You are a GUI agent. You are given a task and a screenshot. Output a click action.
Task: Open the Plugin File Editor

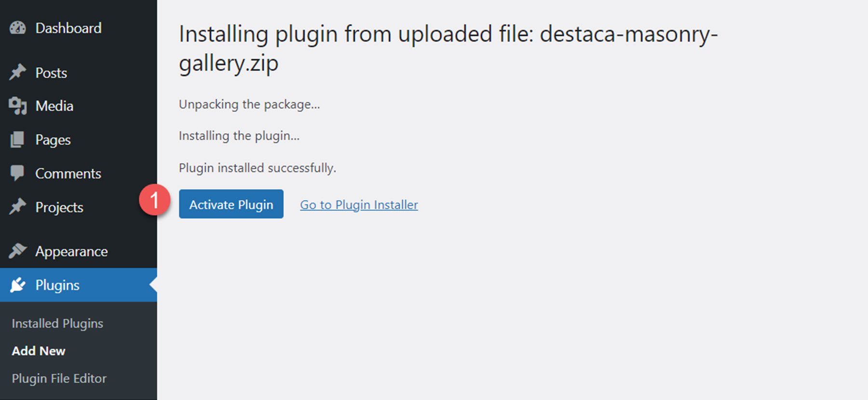59,378
